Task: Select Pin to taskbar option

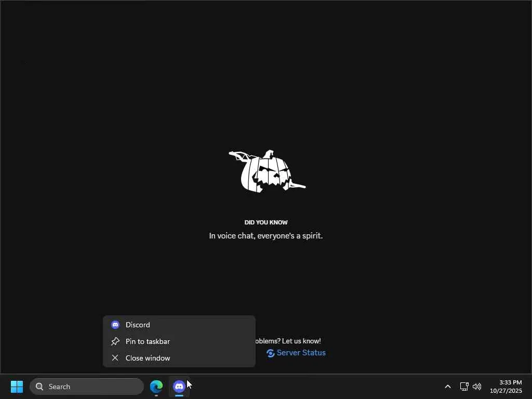Action: [179, 341]
